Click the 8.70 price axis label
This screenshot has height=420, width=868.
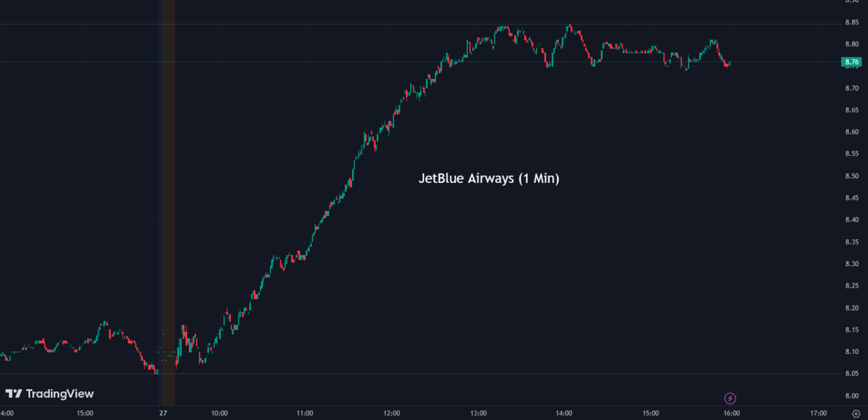[x=852, y=88]
